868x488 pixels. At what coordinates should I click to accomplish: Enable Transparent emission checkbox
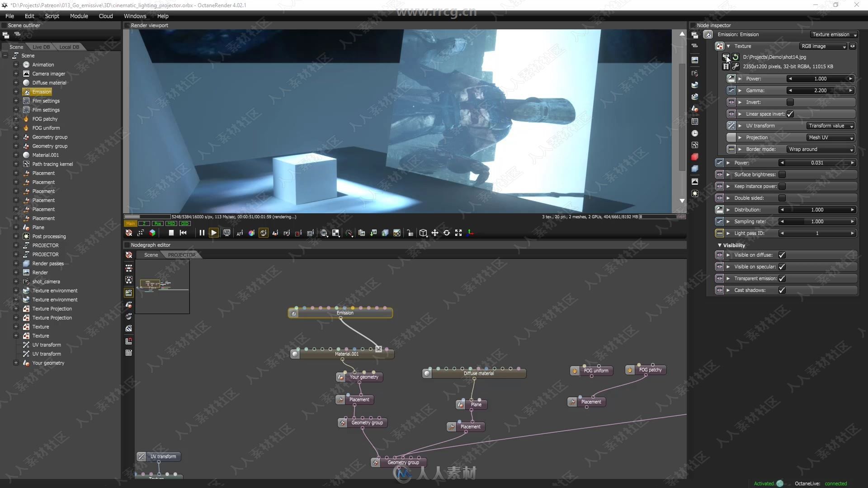[x=783, y=278]
